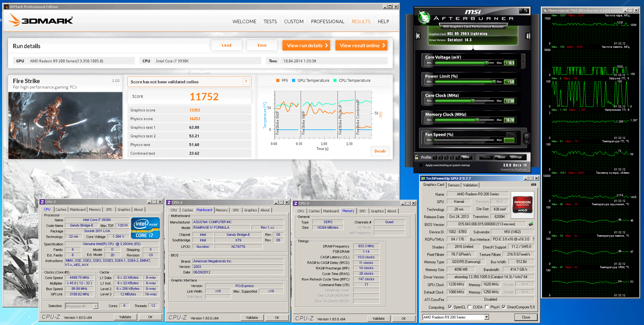Click the Afterburner monitoring window title icon
Viewport: 644px width, 325px height.
545,10
